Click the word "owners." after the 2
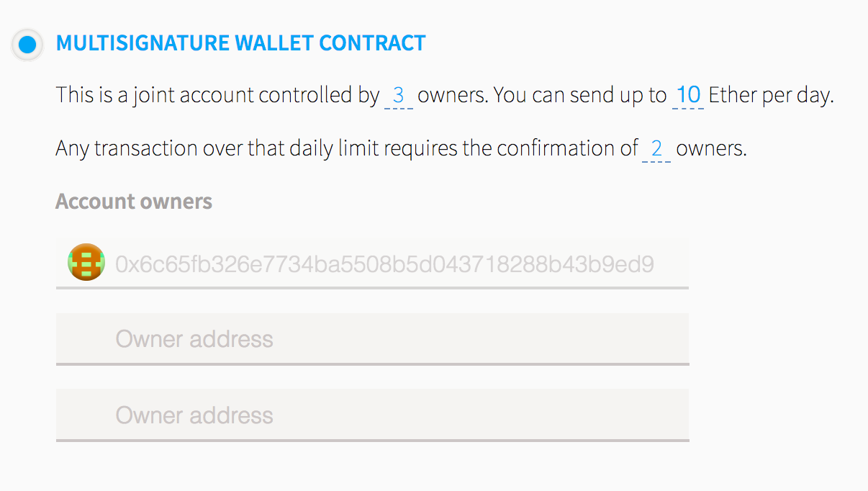The height and width of the screenshot is (491, 868). coord(711,149)
